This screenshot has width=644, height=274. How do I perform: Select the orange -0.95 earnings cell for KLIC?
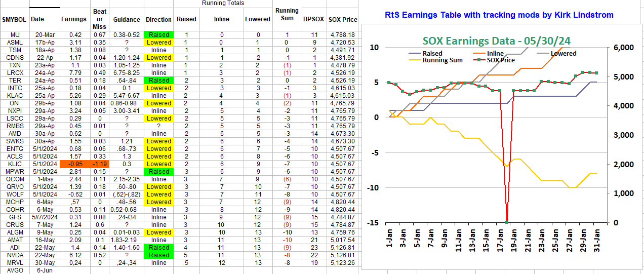click(74, 164)
